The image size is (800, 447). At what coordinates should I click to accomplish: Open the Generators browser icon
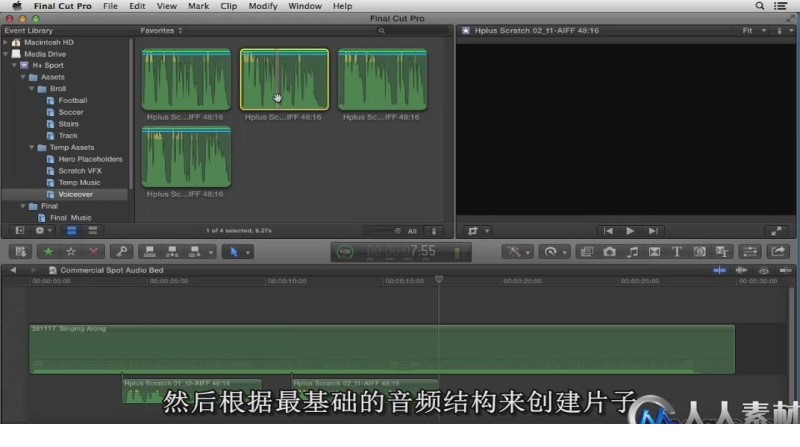(x=699, y=252)
